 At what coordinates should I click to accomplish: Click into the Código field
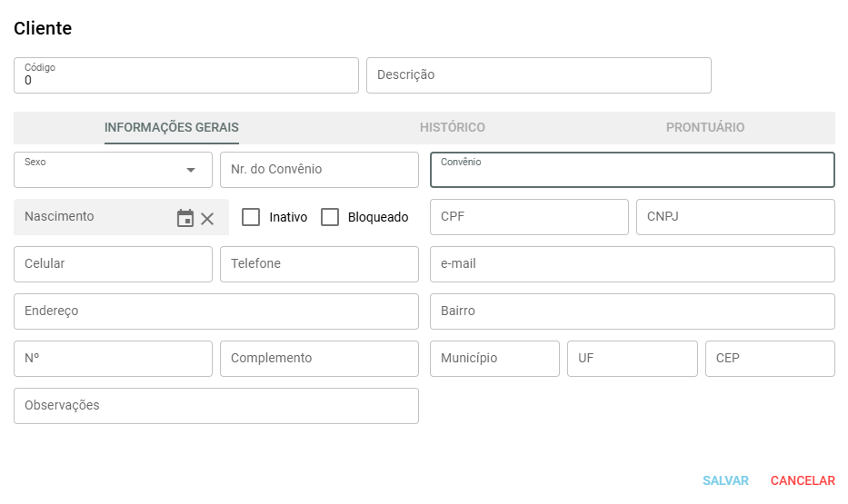point(185,80)
